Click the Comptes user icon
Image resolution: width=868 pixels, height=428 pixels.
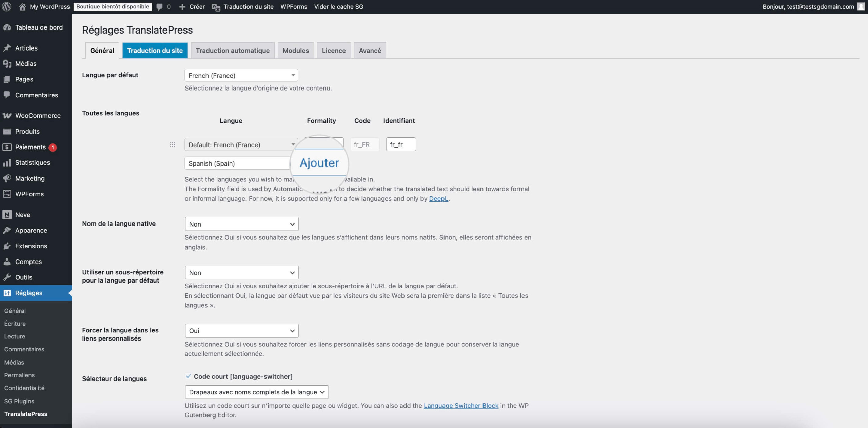pos(7,261)
